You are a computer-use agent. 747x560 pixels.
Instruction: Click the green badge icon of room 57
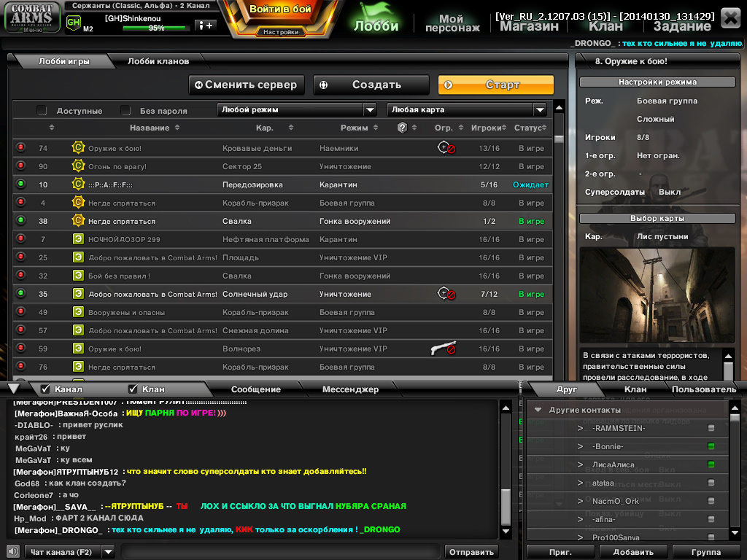point(78,330)
